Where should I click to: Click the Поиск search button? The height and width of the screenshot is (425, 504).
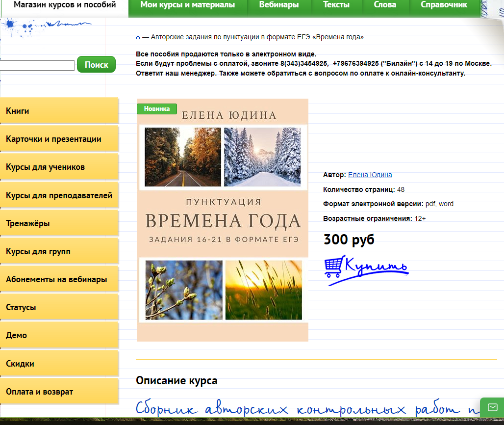pos(97,65)
